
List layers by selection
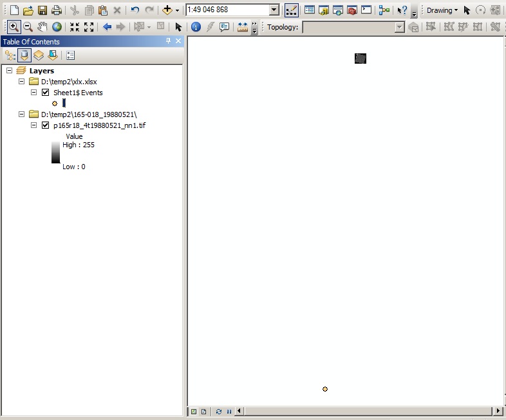(53, 55)
